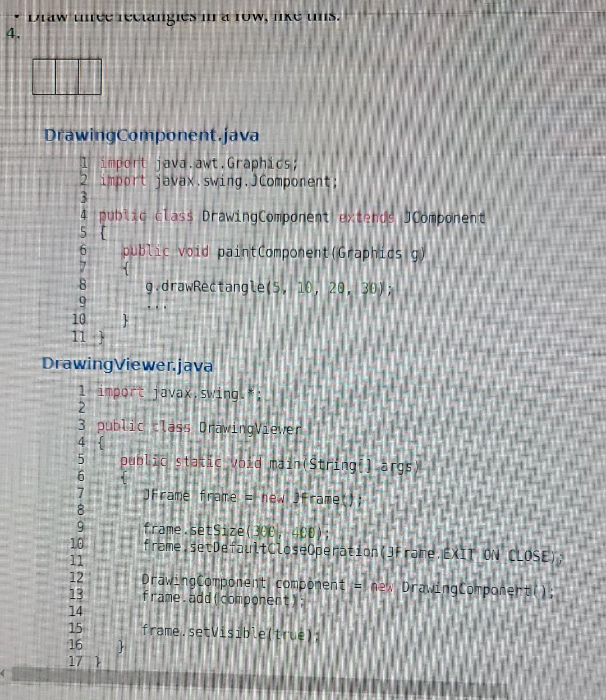Select the public class DrawingViewer line
The image size is (606, 700).
tap(199, 428)
